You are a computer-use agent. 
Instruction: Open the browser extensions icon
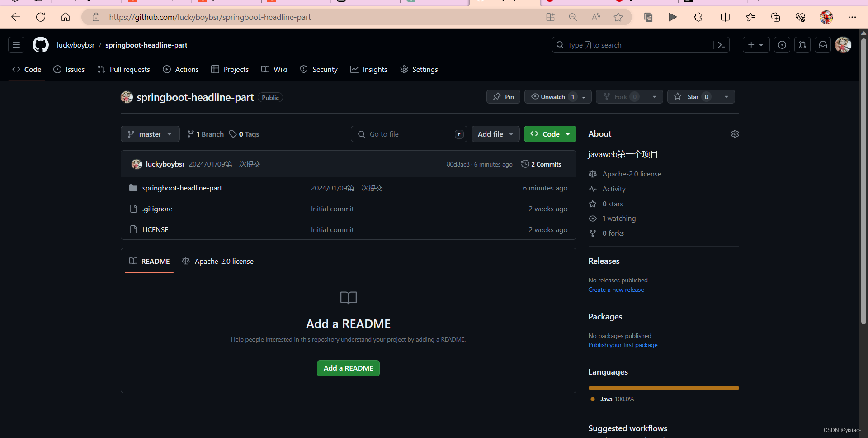tap(698, 17)
